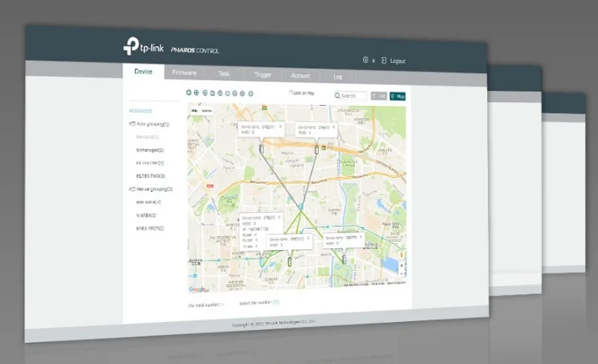Screen dimensions: 598x364
Task: Click the last circular icon in the device toolbar
Action: (x=251, y=94)
